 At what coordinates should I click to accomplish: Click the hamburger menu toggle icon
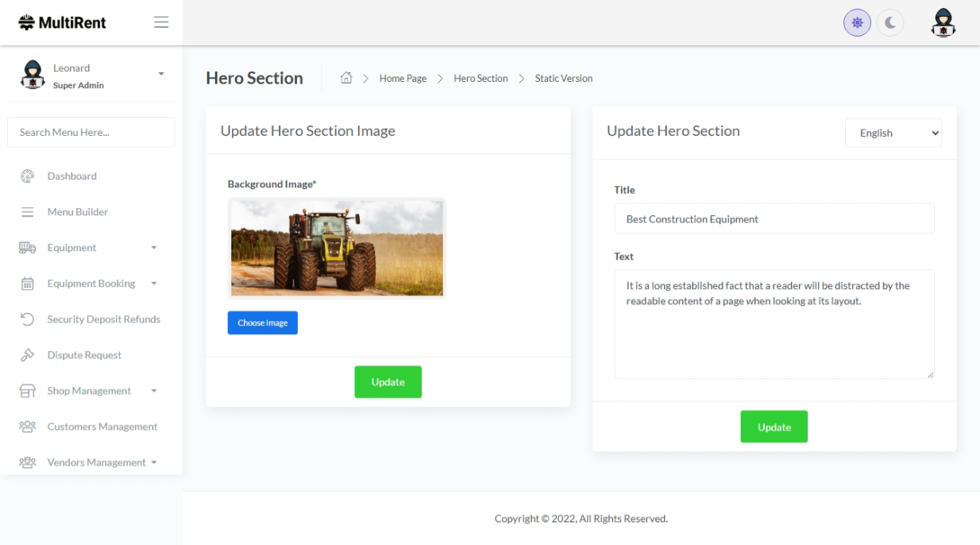click(161, 22)
